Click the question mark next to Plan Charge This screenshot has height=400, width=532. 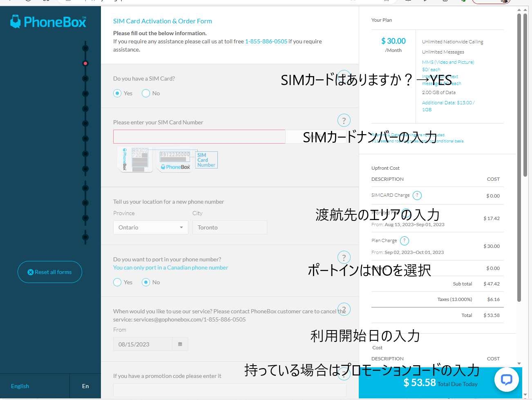click(x=405, y=240)
